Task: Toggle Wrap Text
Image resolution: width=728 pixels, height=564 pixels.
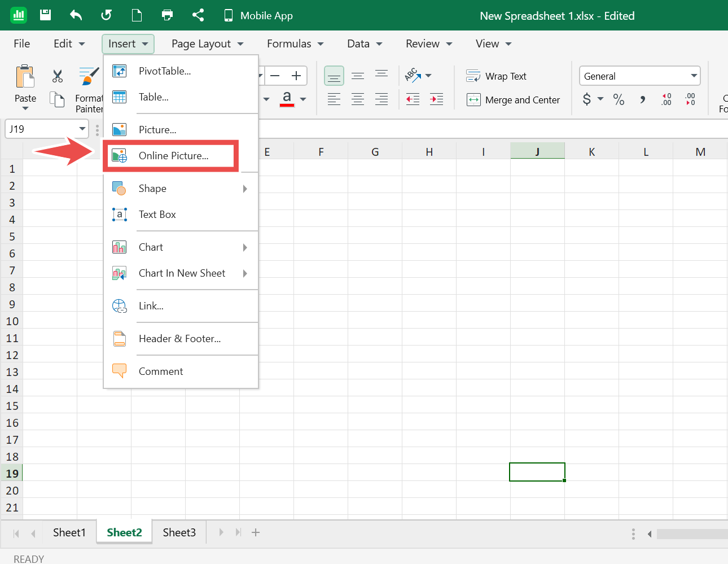Action: click(x=497, y=76)
